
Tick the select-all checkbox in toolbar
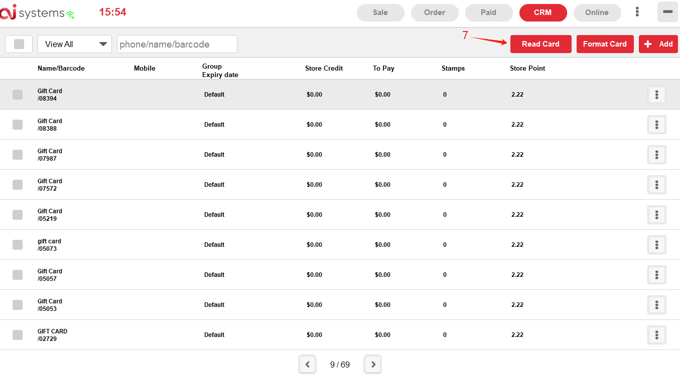19,44
